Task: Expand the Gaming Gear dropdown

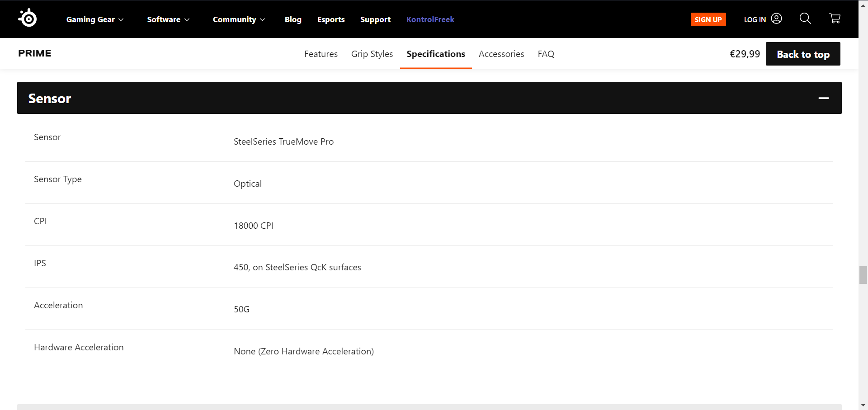Action: coord(95,19)
